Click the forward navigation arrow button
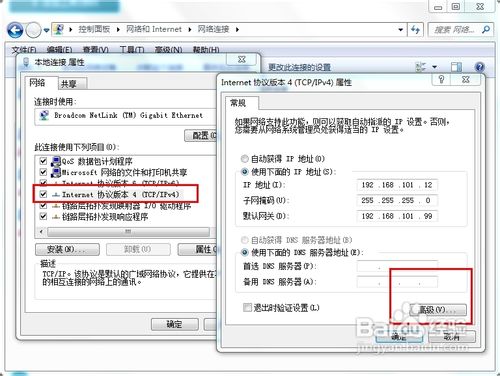500x376 pixels. click(33, 31)
